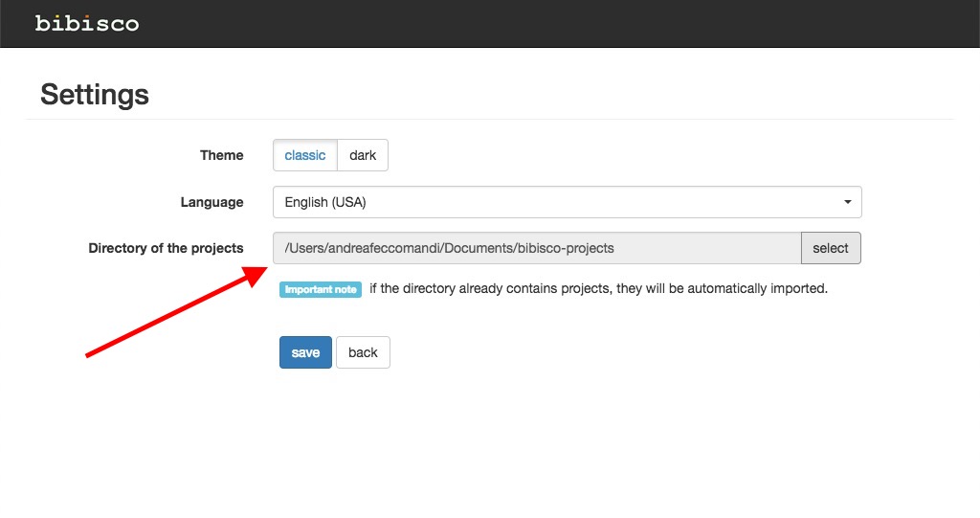980x518 pixels.
Task: Choose a folder with the select button
Action: click(831, 248)
